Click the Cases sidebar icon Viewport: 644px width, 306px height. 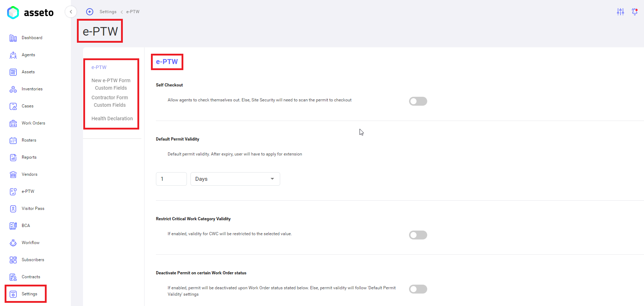tap(13, 106)
